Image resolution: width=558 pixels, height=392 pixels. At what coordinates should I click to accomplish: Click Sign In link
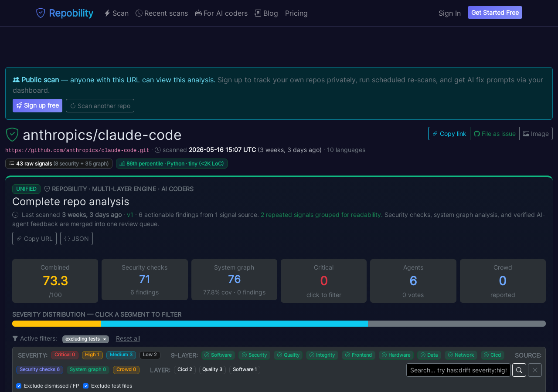tap(449, 13)
